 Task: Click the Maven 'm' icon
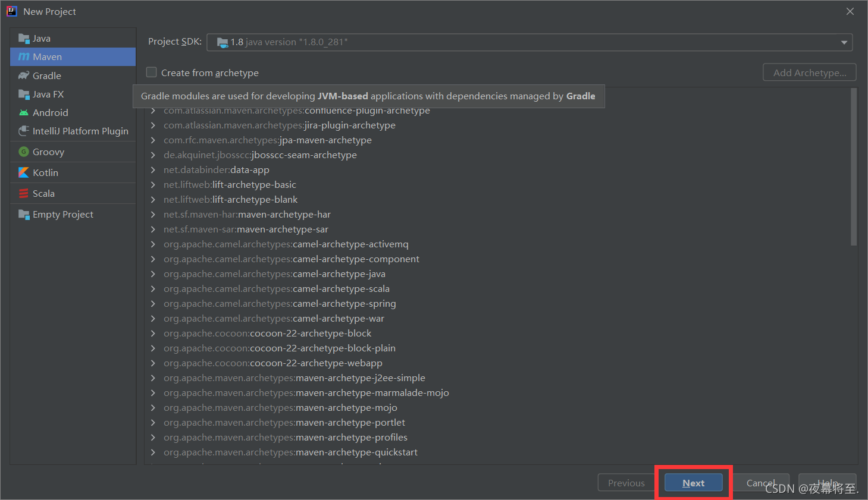[x=24, y=57]
